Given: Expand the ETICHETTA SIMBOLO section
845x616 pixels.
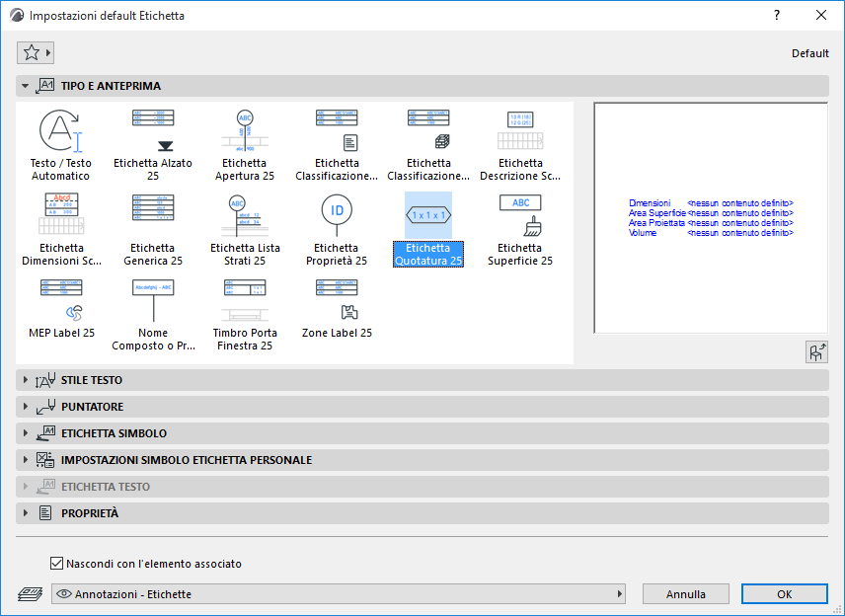Looking at the screenshot, I should pyautogui.click(x=113, y=433).
